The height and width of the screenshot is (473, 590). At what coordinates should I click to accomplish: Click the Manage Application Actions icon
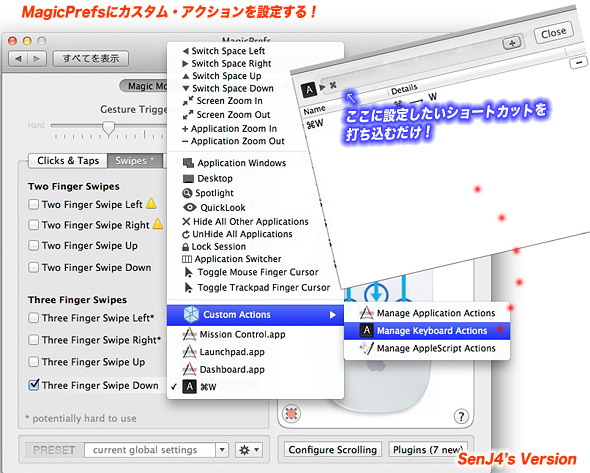366,313
